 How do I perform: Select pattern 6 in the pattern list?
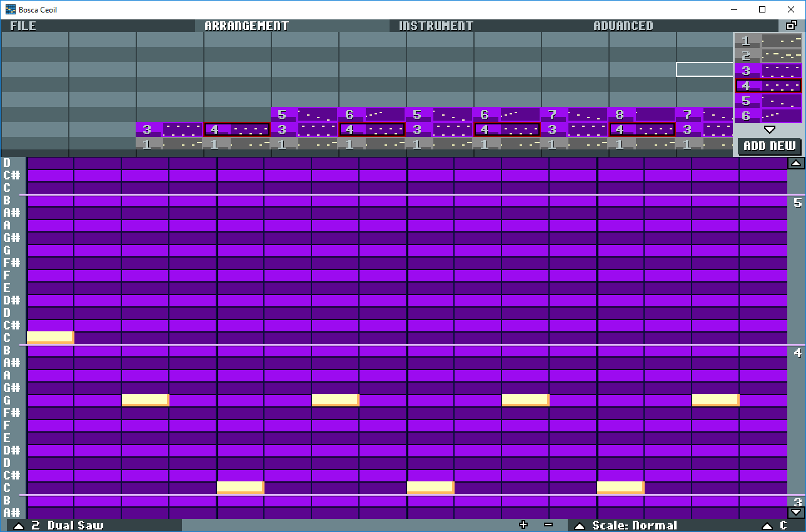[x=768, y=116]
